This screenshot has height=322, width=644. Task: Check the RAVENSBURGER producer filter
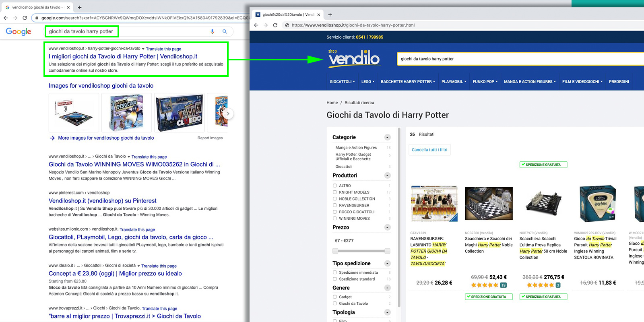click(335, 205)
